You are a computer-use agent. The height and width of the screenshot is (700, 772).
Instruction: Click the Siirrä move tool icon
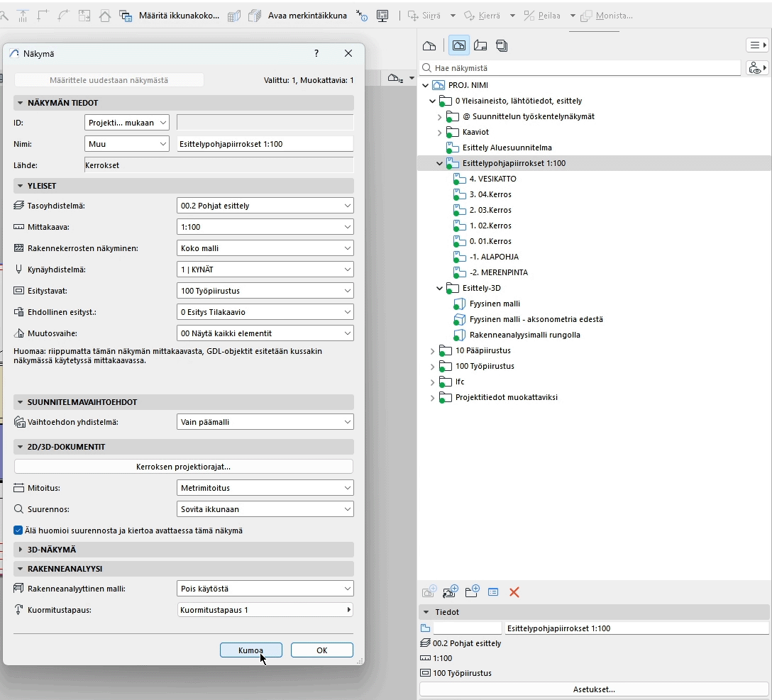click(412, 16)
